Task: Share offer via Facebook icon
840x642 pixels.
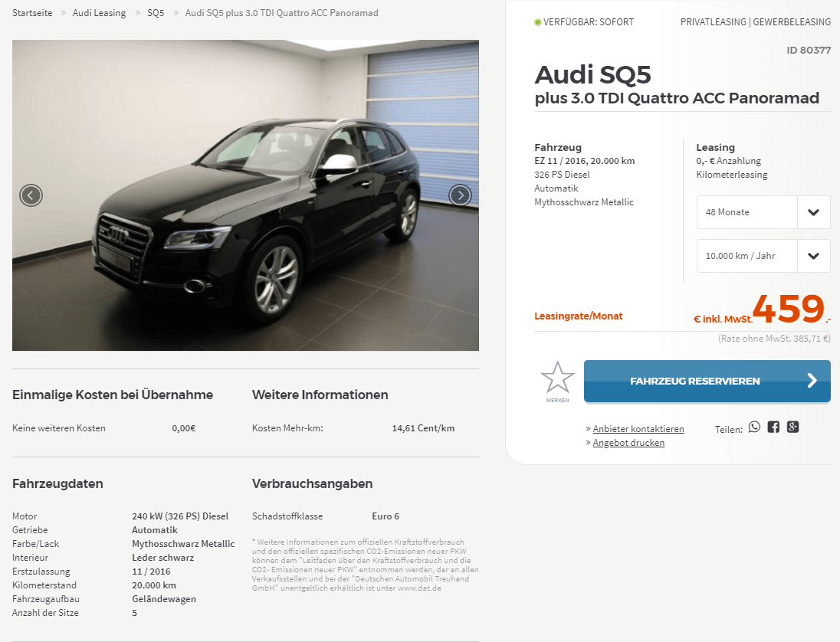Action: coord(773,427)
